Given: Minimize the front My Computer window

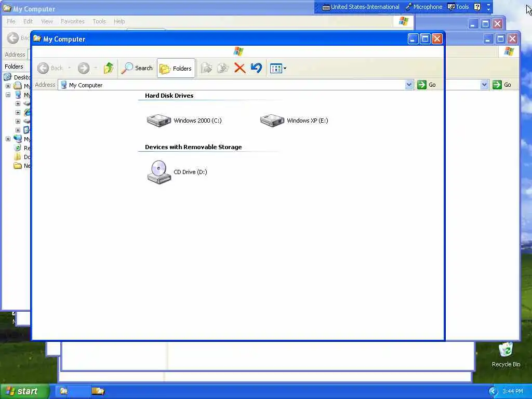Looking at the screenshot, I should (x=413, y=39).
